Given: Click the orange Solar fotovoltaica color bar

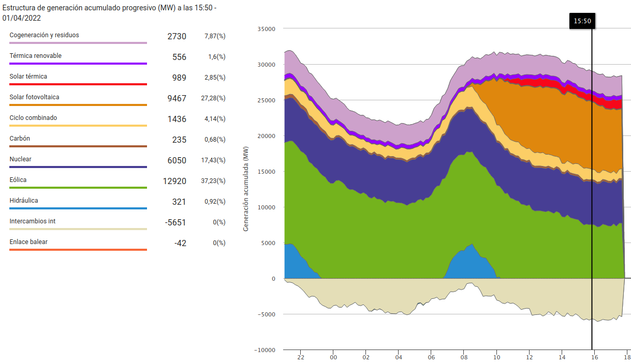Looking at the screenshot, I should (x=78, y=105).
